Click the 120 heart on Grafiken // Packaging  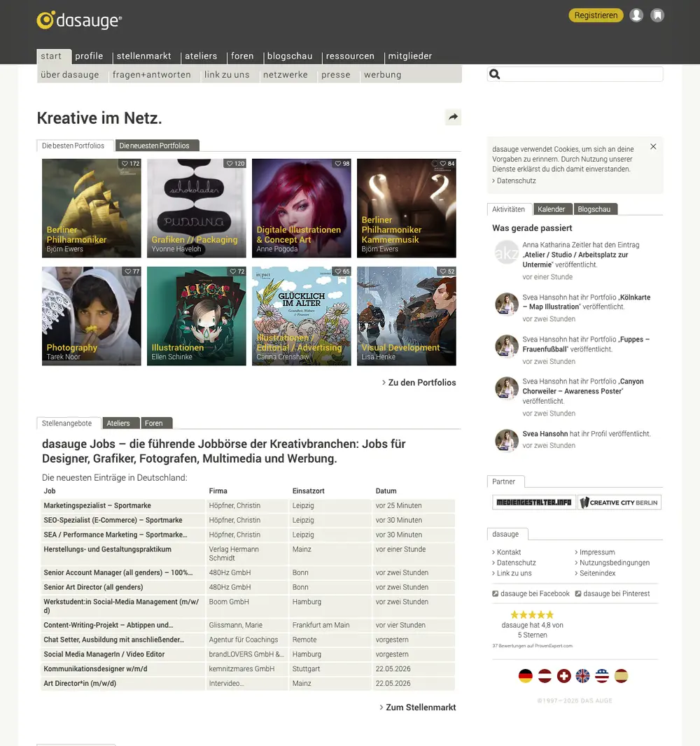pos(235,164)
